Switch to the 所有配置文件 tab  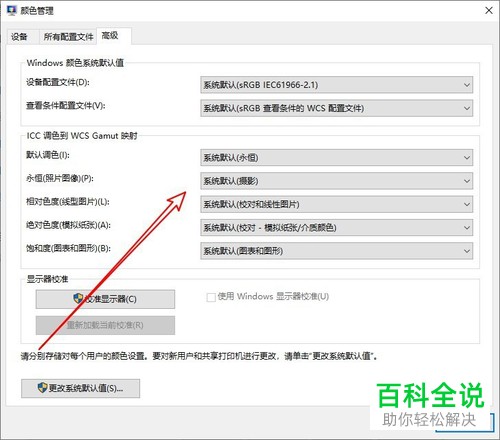68,37
